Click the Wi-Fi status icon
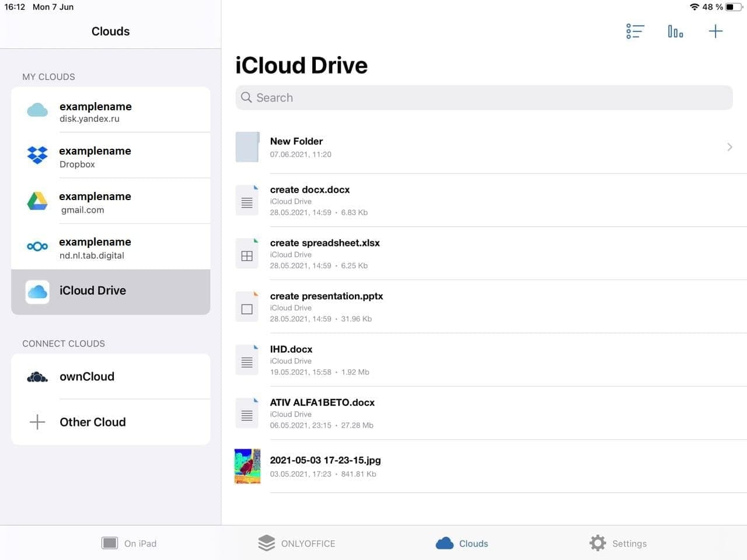Image resolution: width=747 pixels, height=560 pixels. click(x=694, y=7)
